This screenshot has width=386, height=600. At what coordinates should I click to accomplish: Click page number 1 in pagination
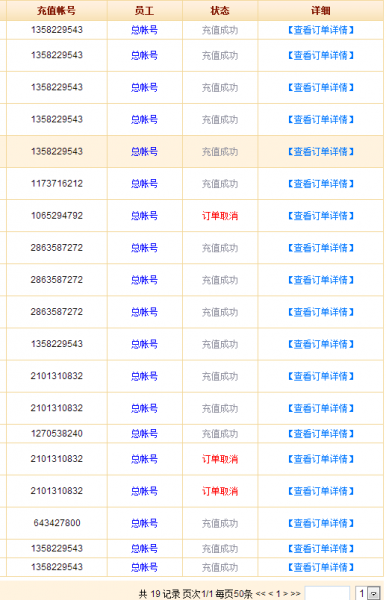278,594
